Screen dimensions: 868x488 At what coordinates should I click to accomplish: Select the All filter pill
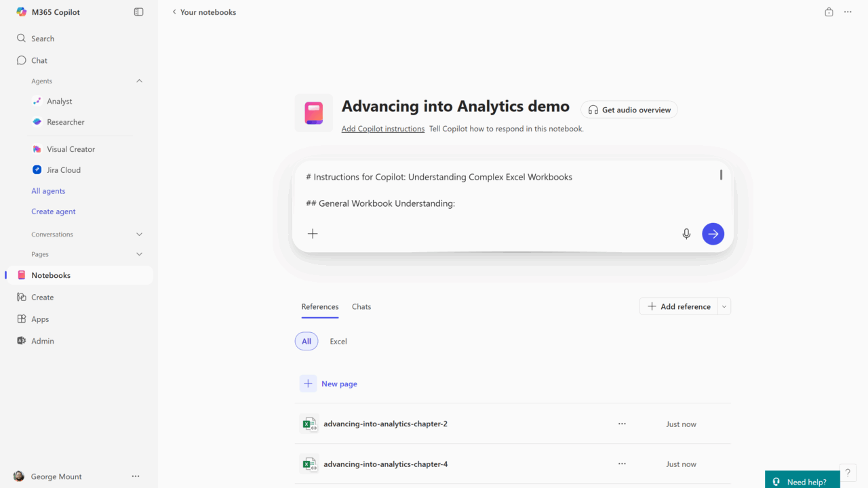pos(307,342)
